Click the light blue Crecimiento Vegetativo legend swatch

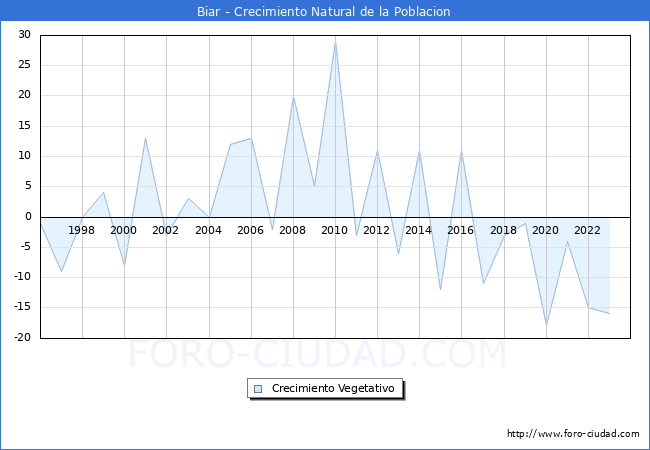click(x=258, y=389)
